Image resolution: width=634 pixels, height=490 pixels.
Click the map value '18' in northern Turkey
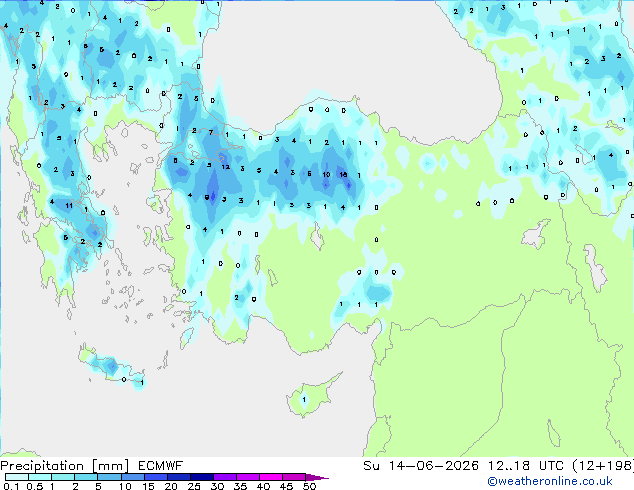point(343,174)
